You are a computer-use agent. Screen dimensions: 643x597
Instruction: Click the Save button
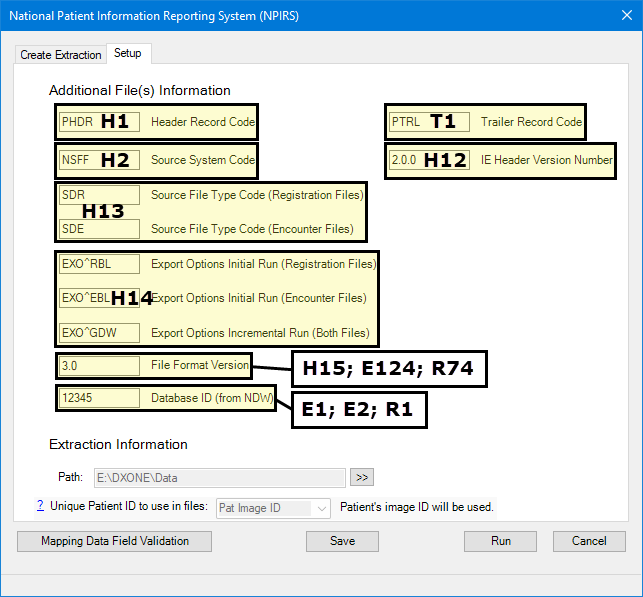pos(342,541)
